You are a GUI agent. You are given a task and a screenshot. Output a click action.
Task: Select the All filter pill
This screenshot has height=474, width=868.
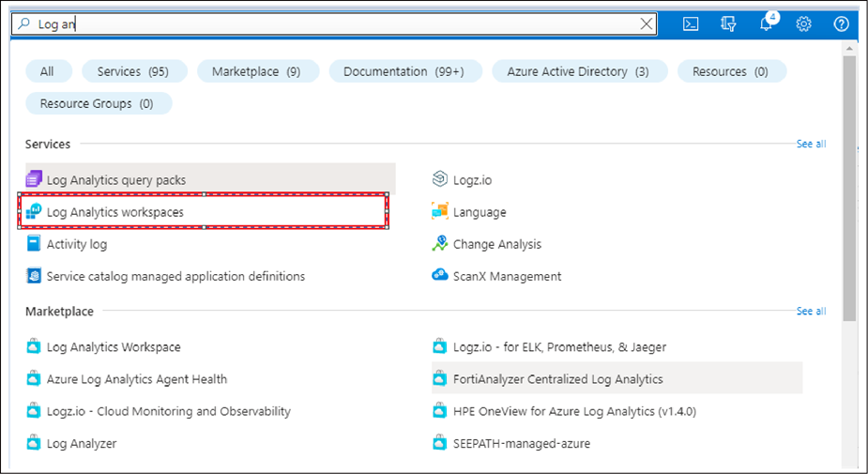47,71
